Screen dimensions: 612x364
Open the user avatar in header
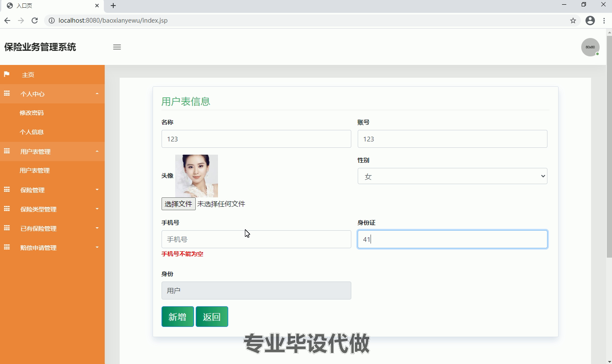pyautogui.click(x=590, y=47)
